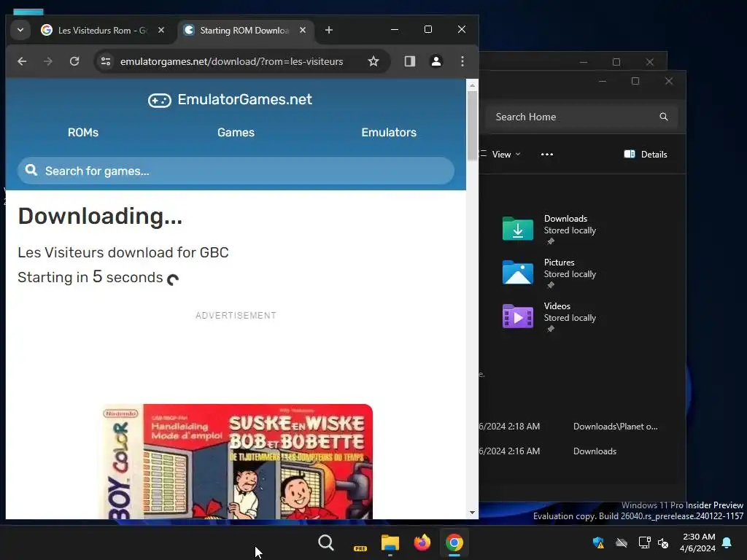Image resolution: width=747 pixels, height=560 pixels.
Task: Open Chrome tab search dropdown
Action: coord(20,30)
